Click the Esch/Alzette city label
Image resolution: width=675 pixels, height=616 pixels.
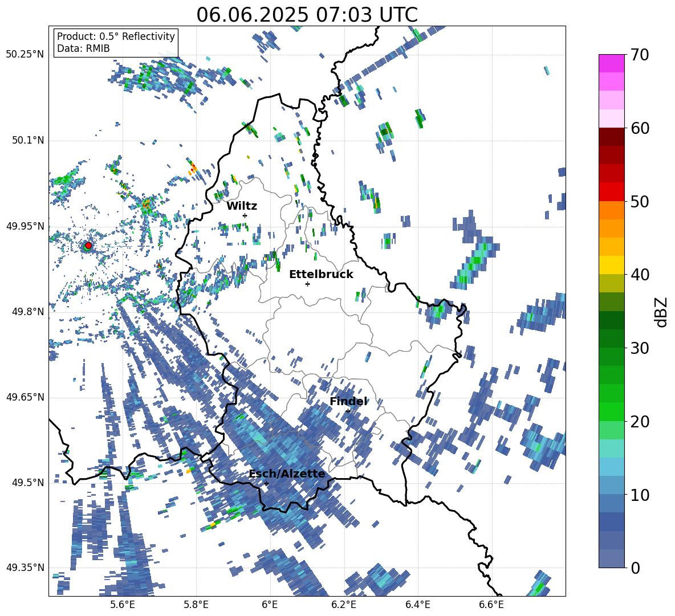point(287,474)
